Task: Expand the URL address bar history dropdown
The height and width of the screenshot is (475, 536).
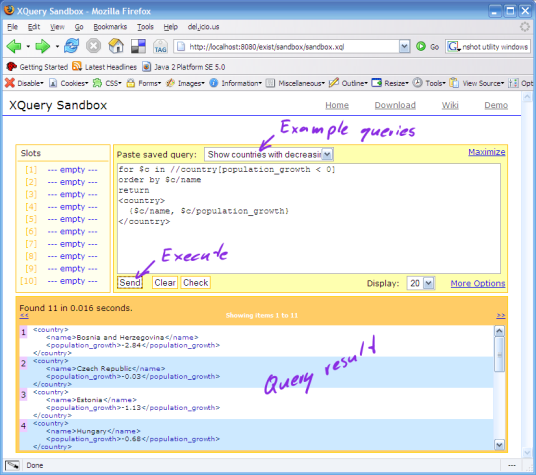Action: click(404, 46)
